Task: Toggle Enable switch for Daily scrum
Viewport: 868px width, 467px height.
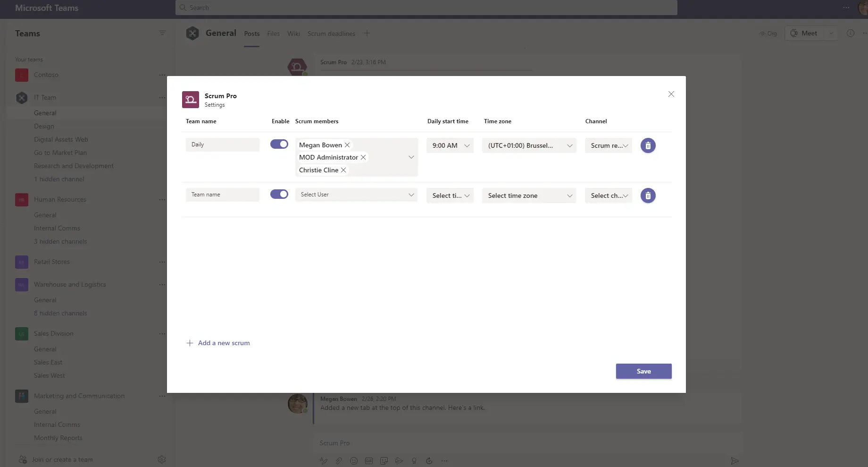Action: coord(279,144)
